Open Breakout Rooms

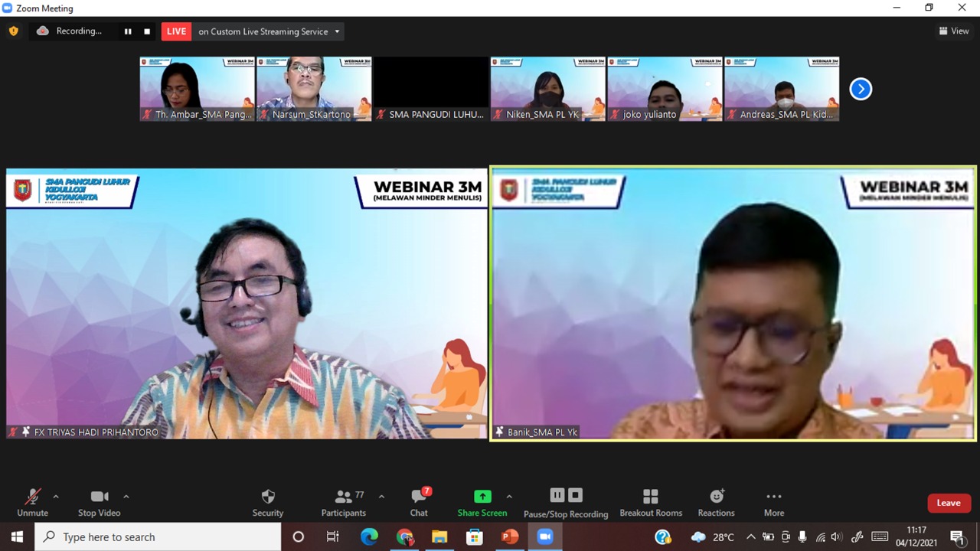[650, 503]
